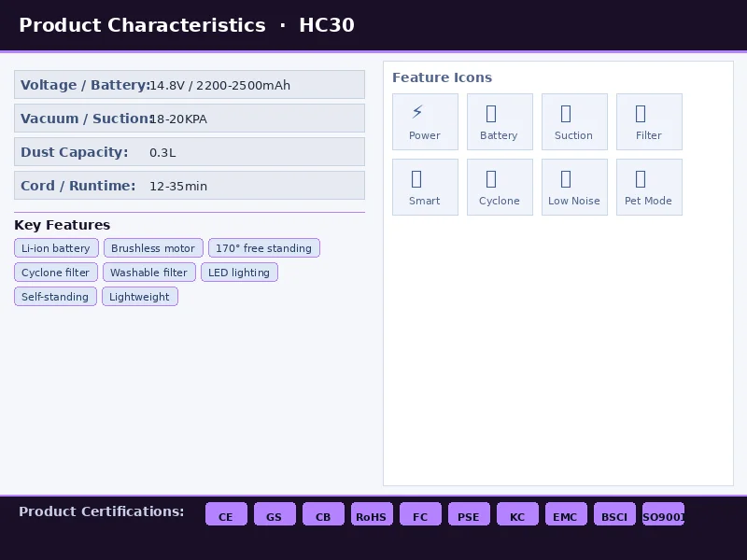747x560 pixels.
Task: Click the LED lighting tag
Action: 239,273
